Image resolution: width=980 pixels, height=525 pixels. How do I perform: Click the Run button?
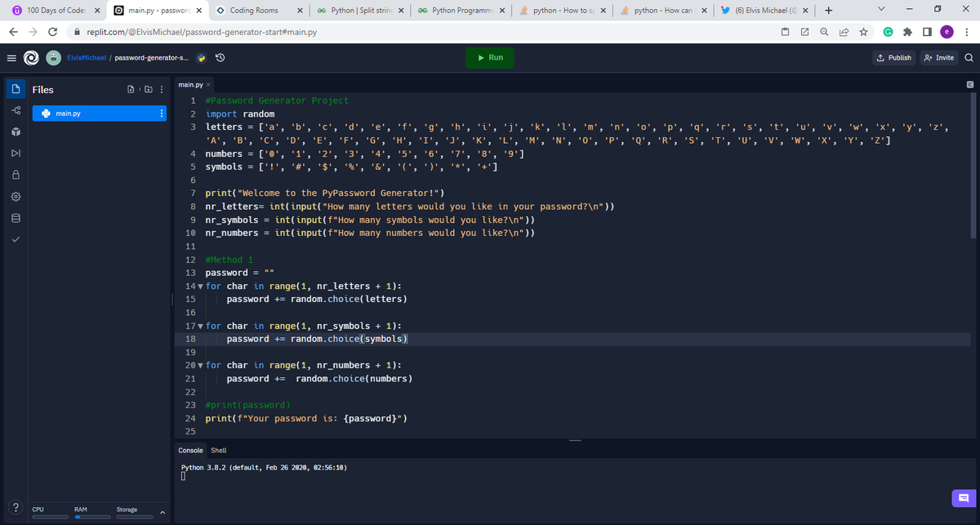tap(489, 57)
